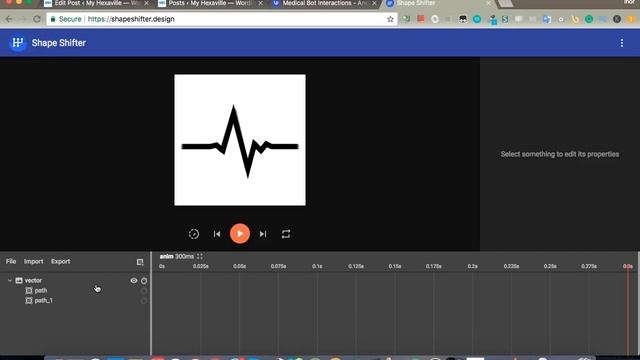This screenshot has height=360, width=640.
Task: Open the Export menu
Action: click(x=60, y=261)
